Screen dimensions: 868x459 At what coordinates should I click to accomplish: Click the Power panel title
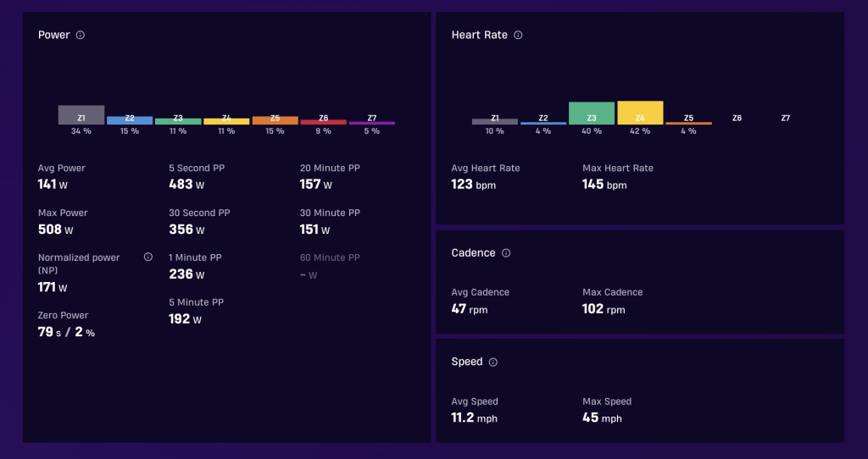[53, 35]
